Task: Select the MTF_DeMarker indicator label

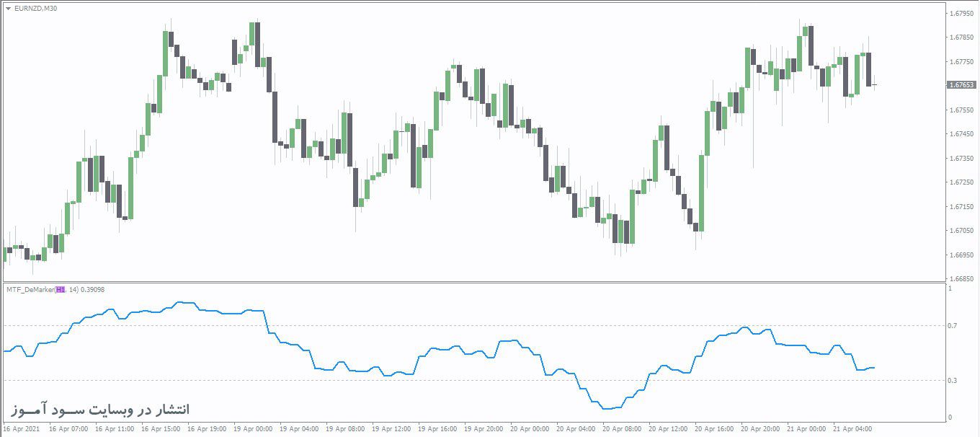Action: (30, 289)
